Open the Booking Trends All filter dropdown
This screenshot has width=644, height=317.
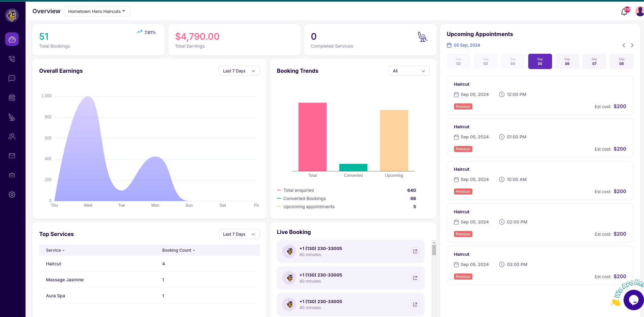[x=409, y=71]
